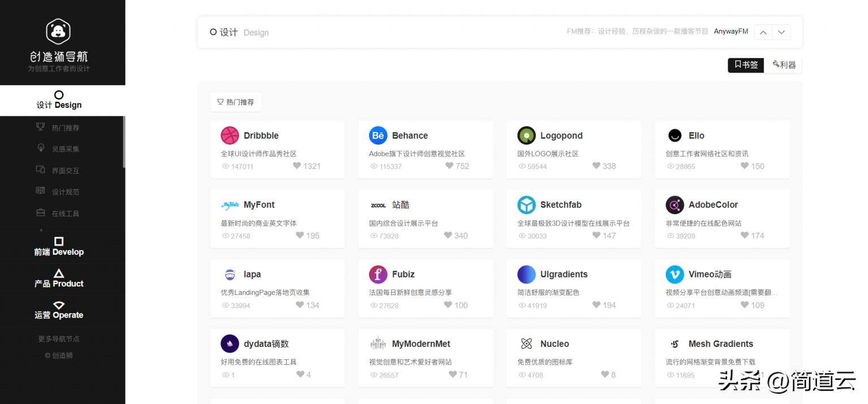Switch to the 书签 tab
868x404 pixels.
pyautogui.click(x=746, y=65)
